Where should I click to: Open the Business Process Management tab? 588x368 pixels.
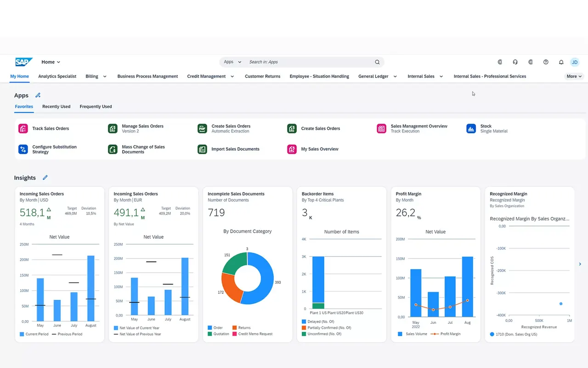point(147,76)
